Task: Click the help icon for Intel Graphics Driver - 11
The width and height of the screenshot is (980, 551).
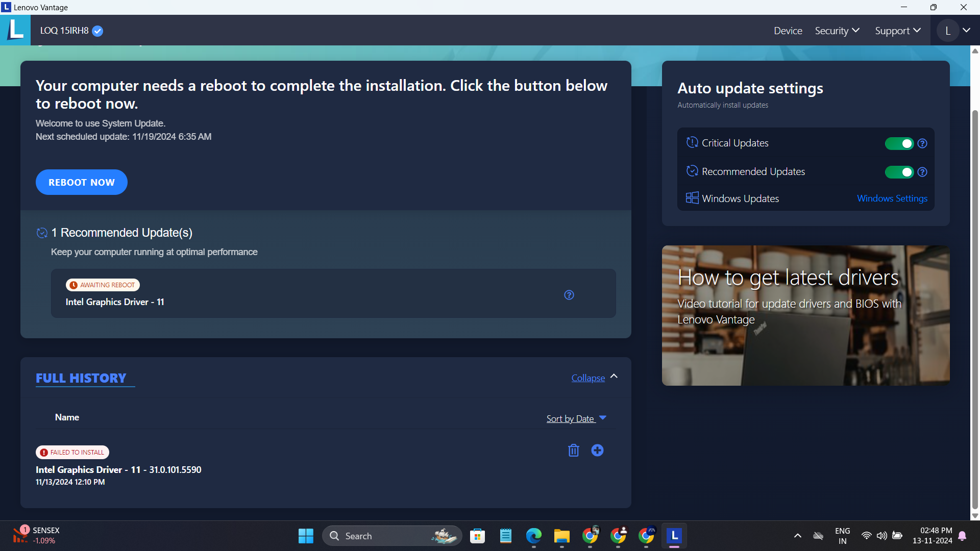Action: click(569, 295)
